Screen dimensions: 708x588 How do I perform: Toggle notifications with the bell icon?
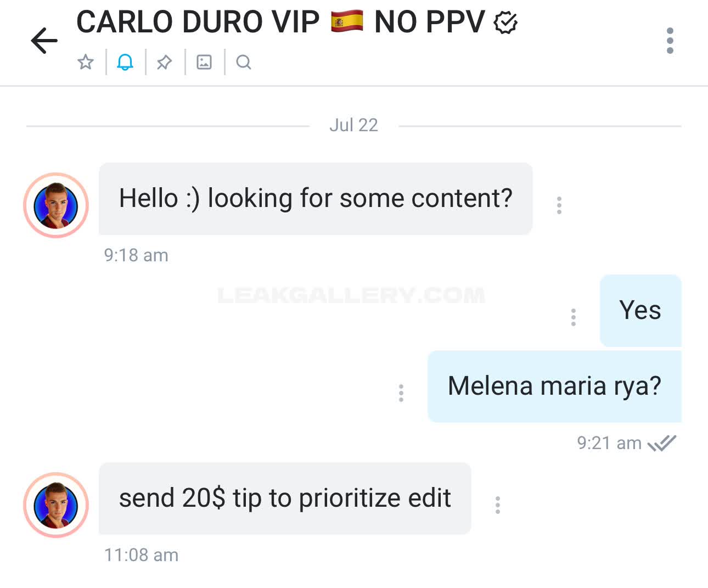[125, 62]
